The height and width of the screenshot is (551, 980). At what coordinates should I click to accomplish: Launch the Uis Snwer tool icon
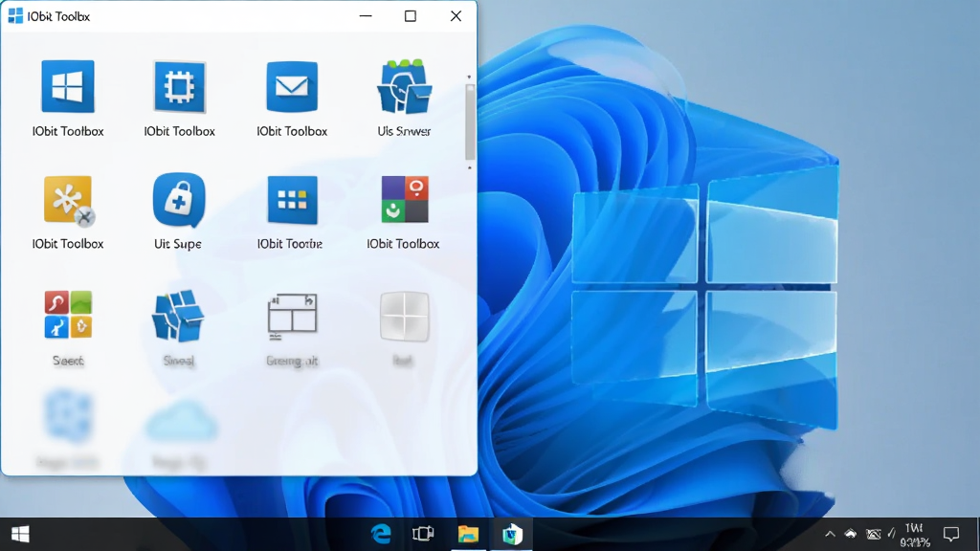click(x=404, y=86)
